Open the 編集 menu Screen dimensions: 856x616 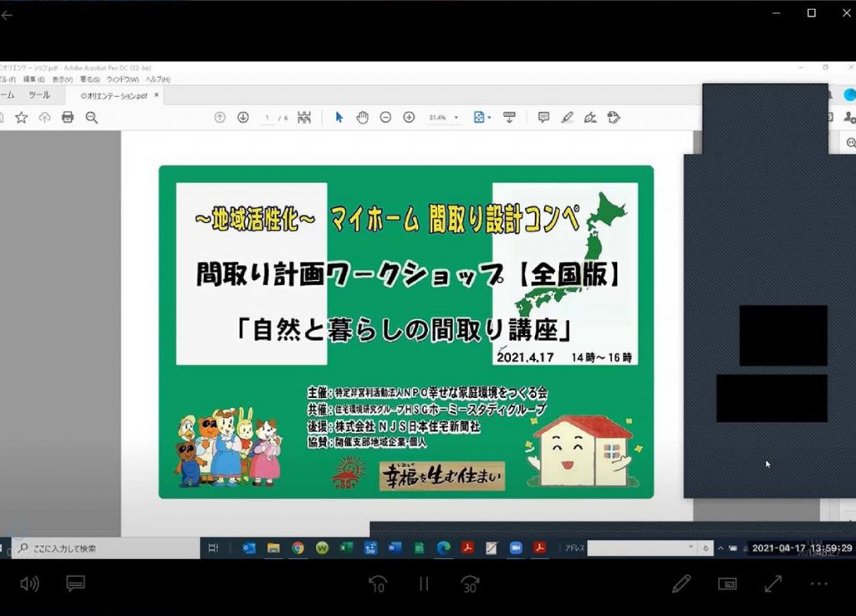point(33,79)
